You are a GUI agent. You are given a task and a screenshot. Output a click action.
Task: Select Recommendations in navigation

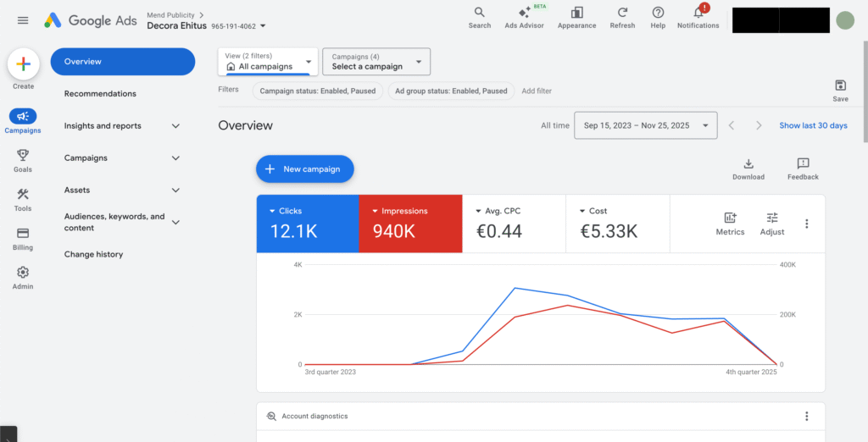tap(100, 94)
